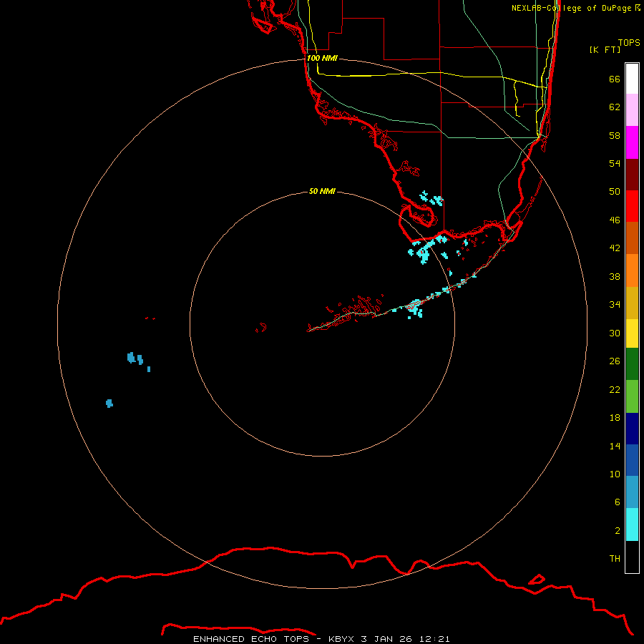The height and width of the screenshot is (644, 644).
Task: Click the 38 legend value
Action: (x=615, y=276)
